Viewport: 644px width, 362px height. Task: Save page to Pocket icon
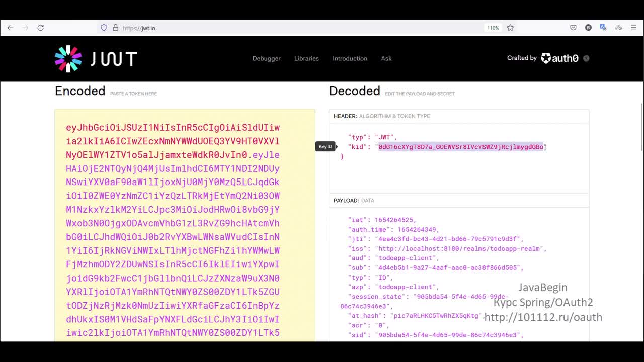(x=573, y=28)
